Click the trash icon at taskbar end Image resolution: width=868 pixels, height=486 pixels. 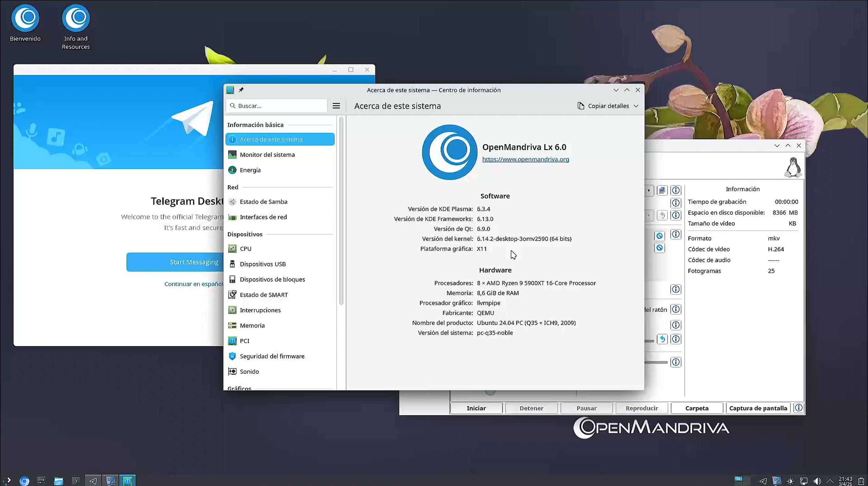(x=861, y=481)
